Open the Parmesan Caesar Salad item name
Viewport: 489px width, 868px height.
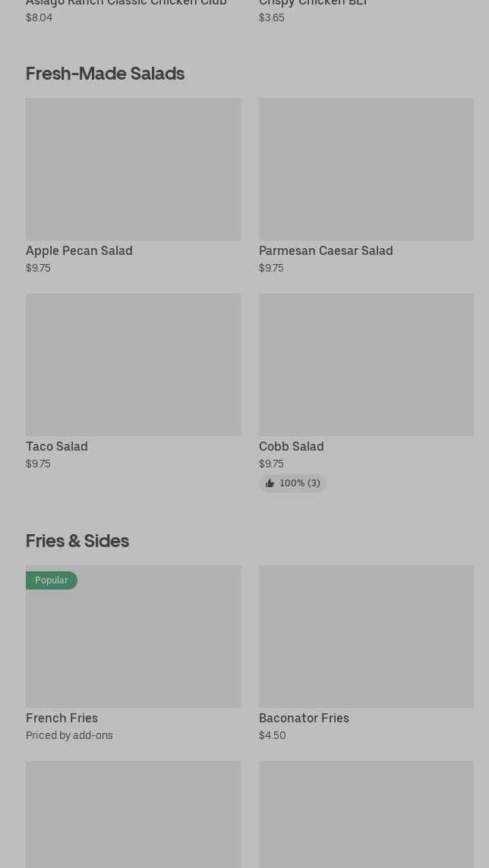(x=326, y=250)
